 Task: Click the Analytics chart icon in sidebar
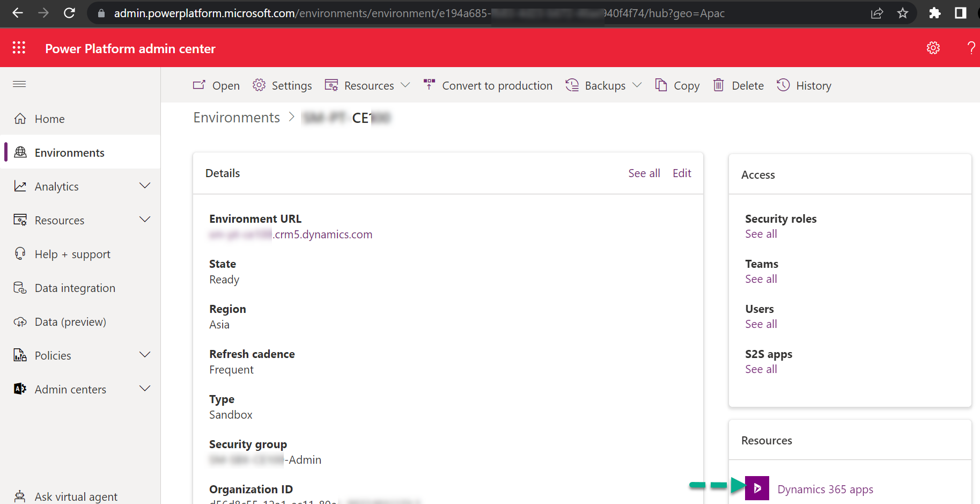(20, 186)
